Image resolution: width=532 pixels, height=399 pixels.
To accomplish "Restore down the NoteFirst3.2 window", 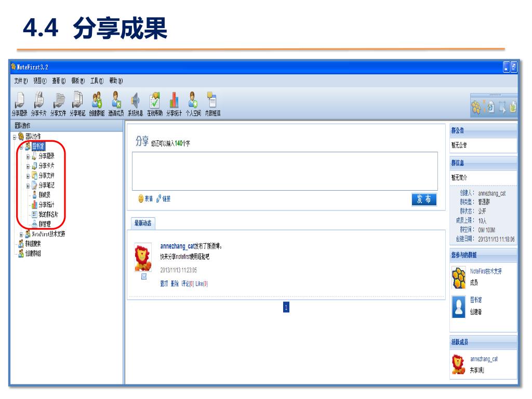I will [x=514, y=67].
